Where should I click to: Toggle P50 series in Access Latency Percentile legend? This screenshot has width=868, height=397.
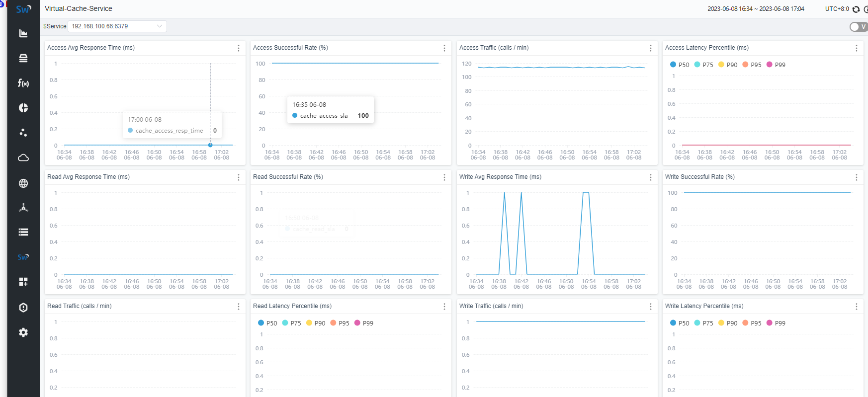680,65
